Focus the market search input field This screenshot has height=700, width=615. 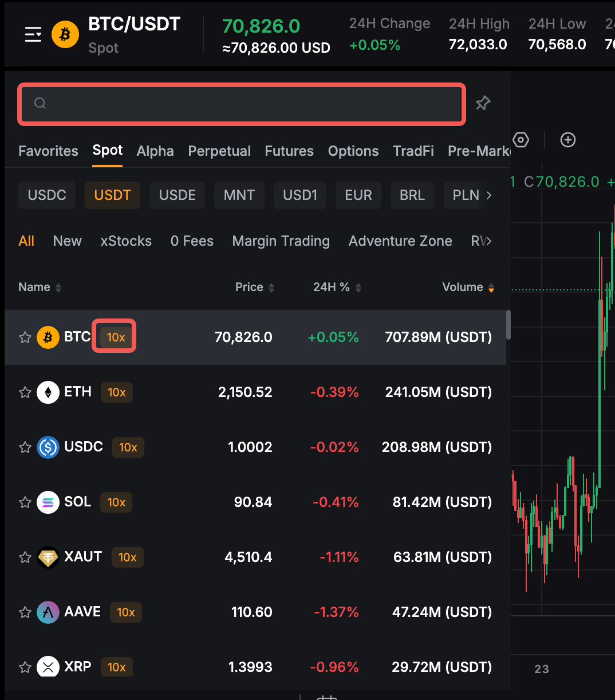point(252,104)
